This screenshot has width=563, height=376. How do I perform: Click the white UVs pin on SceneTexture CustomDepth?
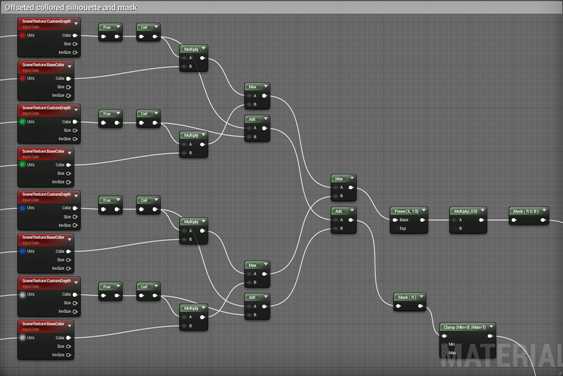coord(22,295)
